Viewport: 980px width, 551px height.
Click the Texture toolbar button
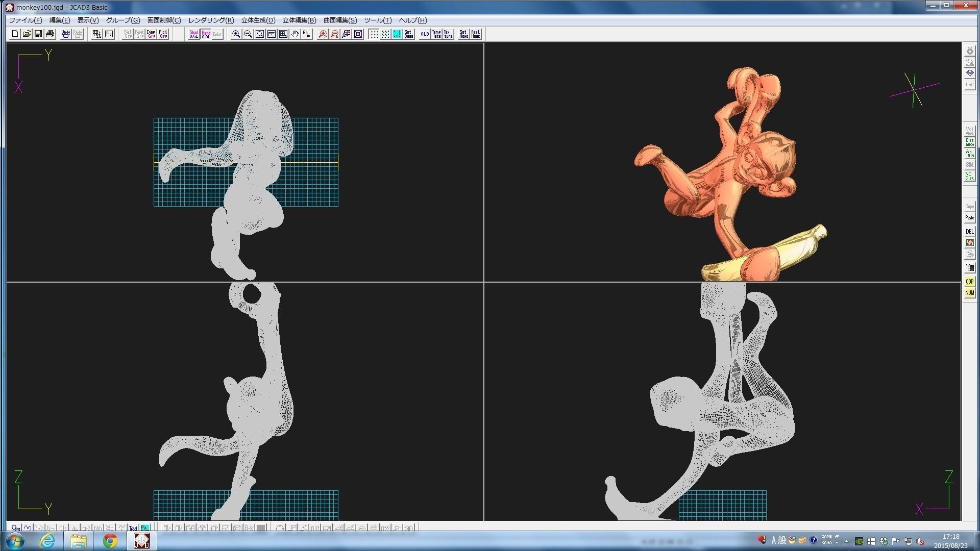point(448,34)
